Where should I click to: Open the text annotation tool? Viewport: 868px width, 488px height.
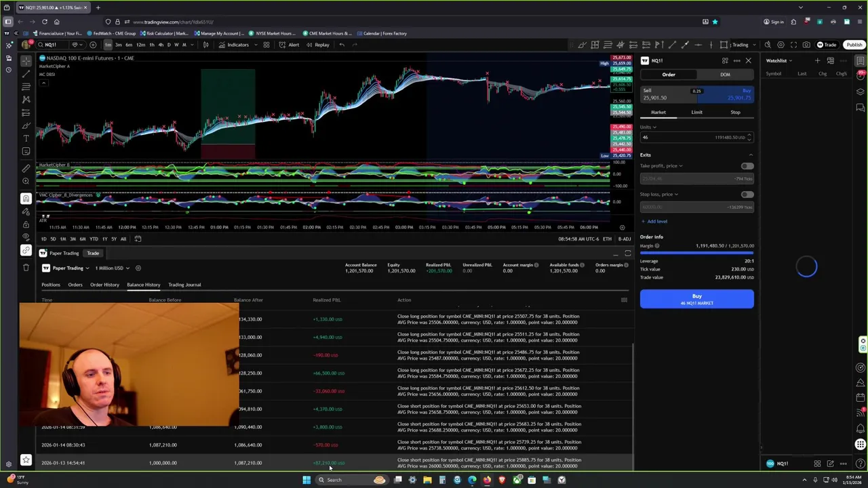point(26,138)
